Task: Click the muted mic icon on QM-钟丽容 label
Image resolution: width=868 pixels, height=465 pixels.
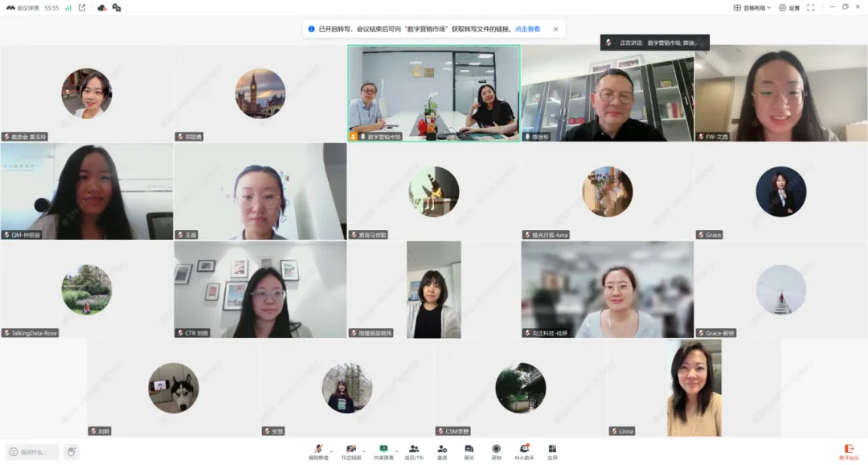Action: pyautogui.click(x=6, y=235)
